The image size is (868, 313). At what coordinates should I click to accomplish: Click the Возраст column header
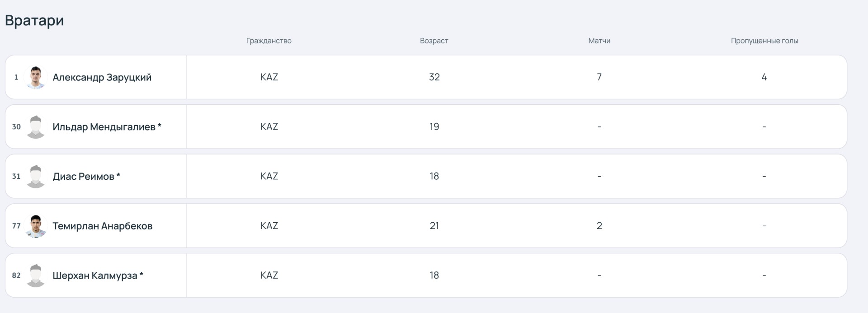point(434,41)
